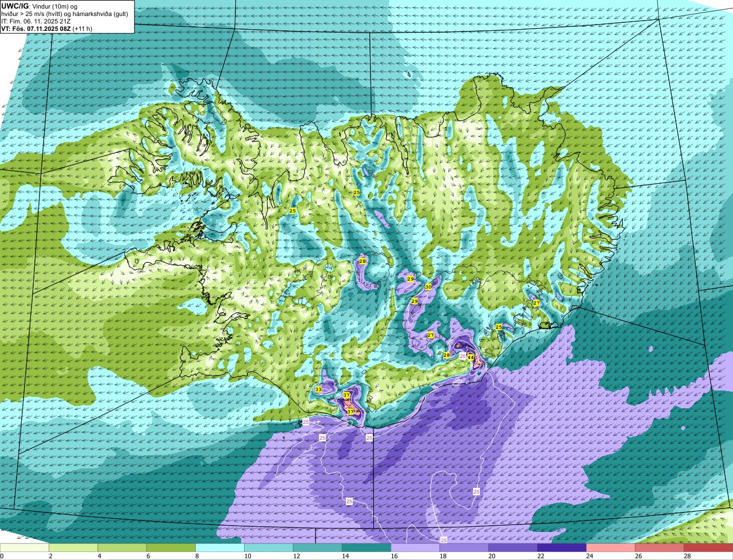The height and width of the screenshot is (560, 733).
Task: Select the 16–18 m/s light lavender legend swatch
Action: point(415,548)
